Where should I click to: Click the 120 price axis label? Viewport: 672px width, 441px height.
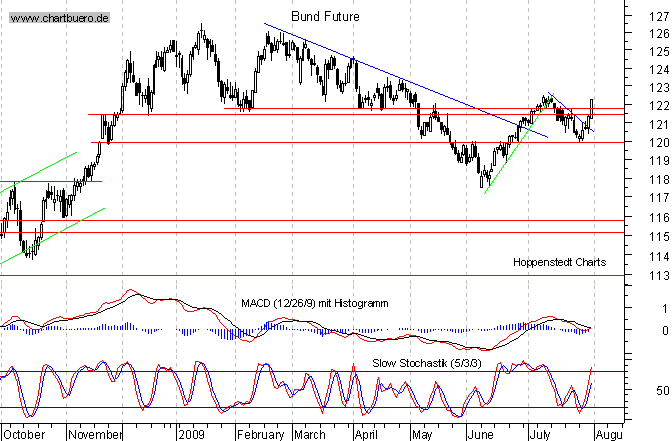point(658,143)
